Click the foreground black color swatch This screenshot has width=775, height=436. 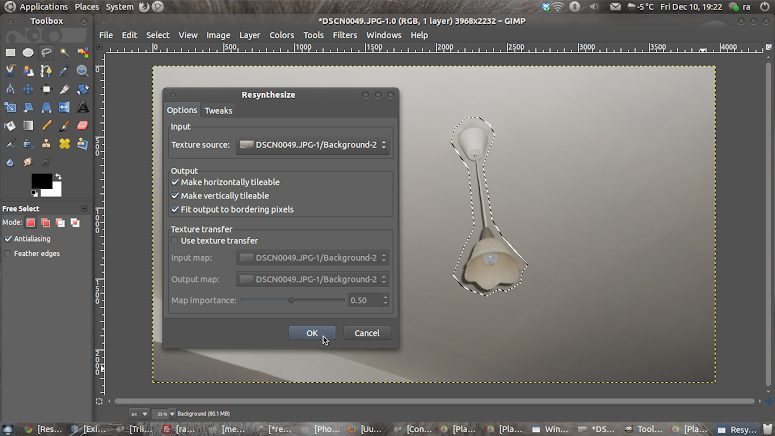pyautogui.click(x=41, y=180)
